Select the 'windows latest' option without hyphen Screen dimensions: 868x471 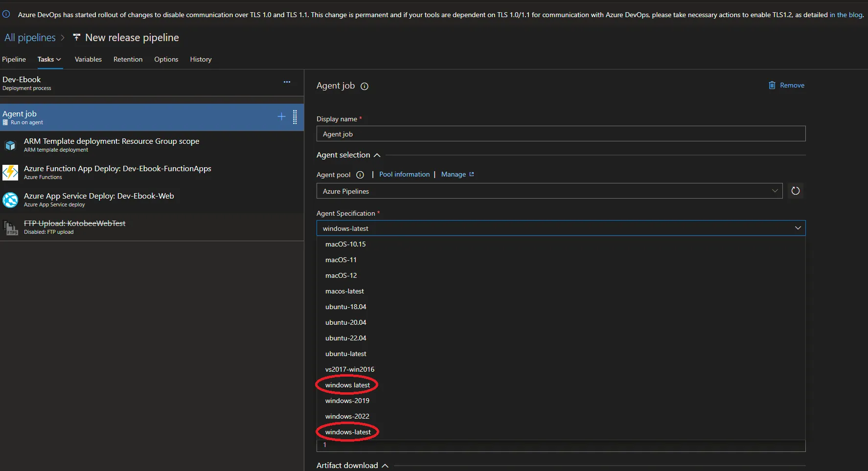click(x=561, y=385)
